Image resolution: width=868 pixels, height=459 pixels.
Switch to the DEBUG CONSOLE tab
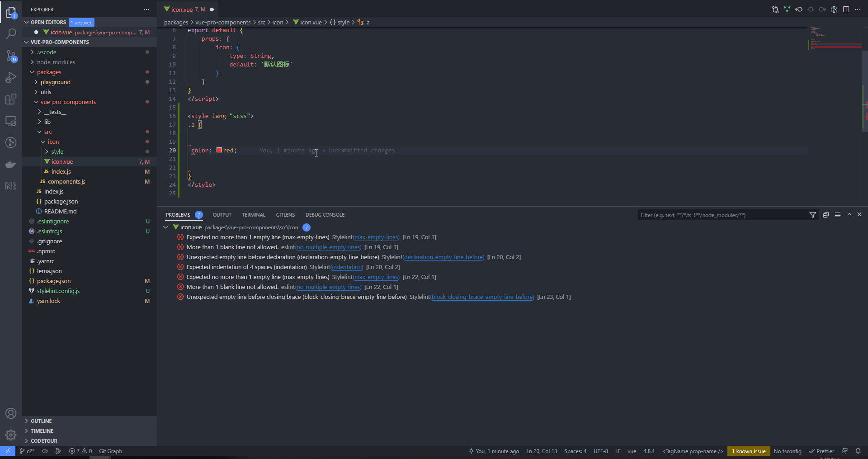(325, 215)
